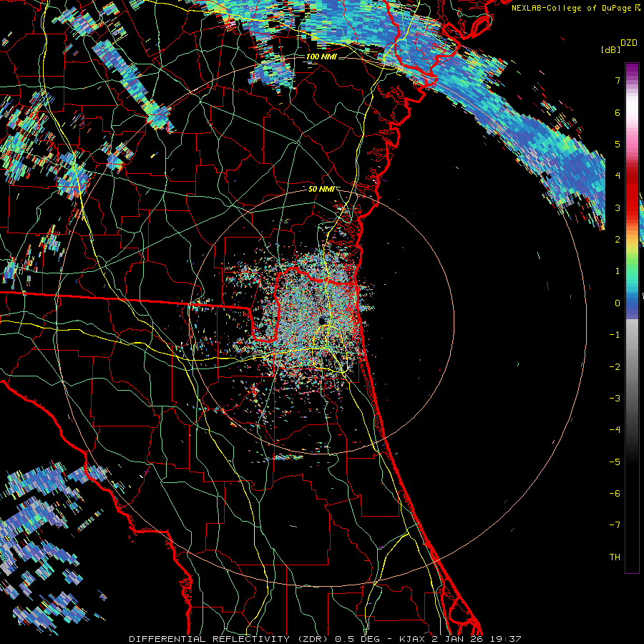The image size is (644, 644).
Task: Click the 50 NMI range ring label
Action: 321,189
